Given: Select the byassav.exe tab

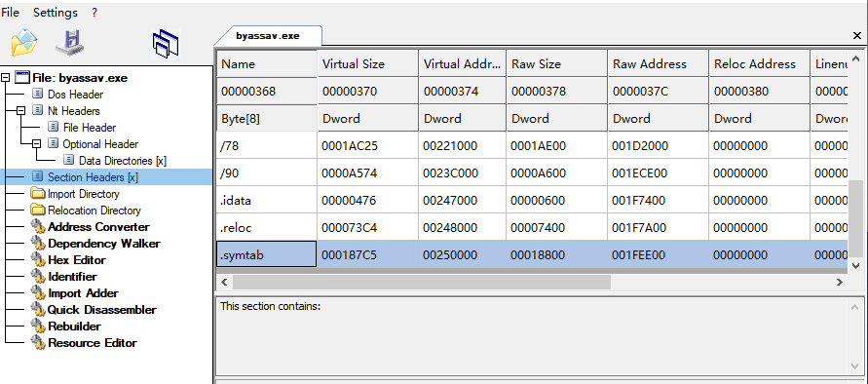Looking at the screenshot, I should point(268,35).
